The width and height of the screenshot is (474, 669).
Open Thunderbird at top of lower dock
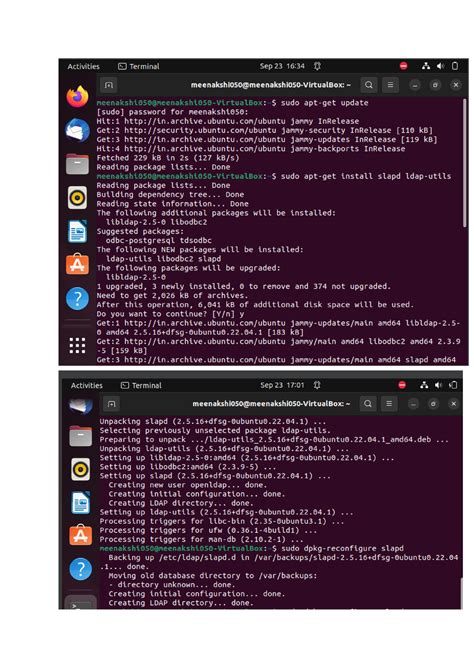click(x=81, y=405)
